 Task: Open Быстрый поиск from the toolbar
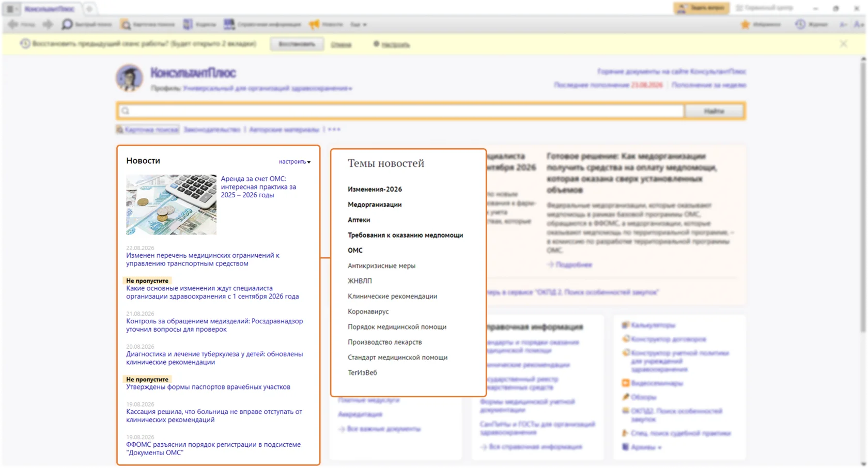click(86, 24)
